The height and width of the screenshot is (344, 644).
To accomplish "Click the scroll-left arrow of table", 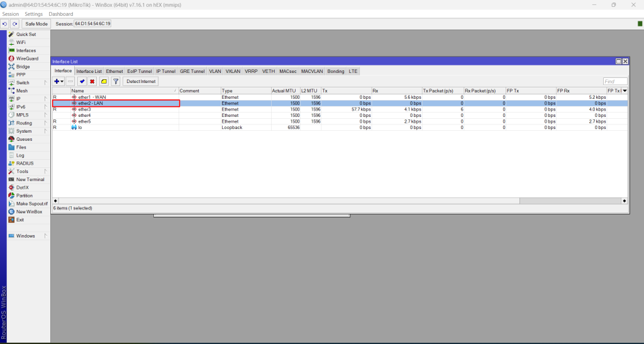I will [55, 201].
